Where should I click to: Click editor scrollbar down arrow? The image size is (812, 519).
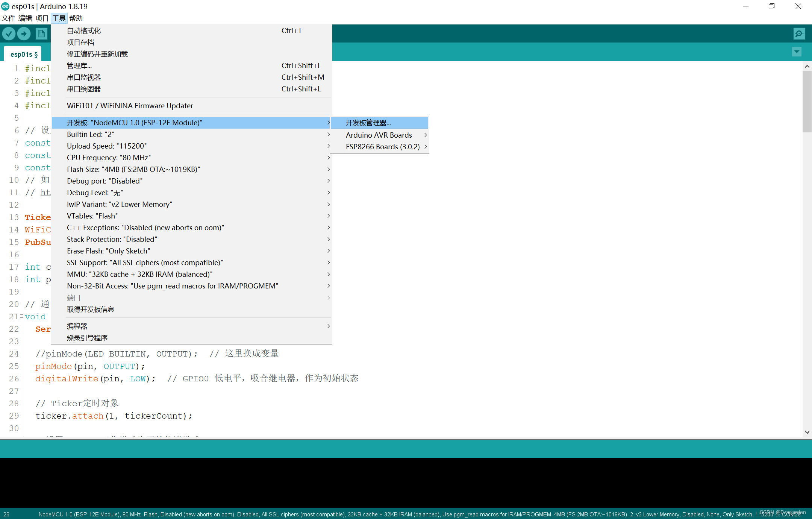(x=807, y=432)
